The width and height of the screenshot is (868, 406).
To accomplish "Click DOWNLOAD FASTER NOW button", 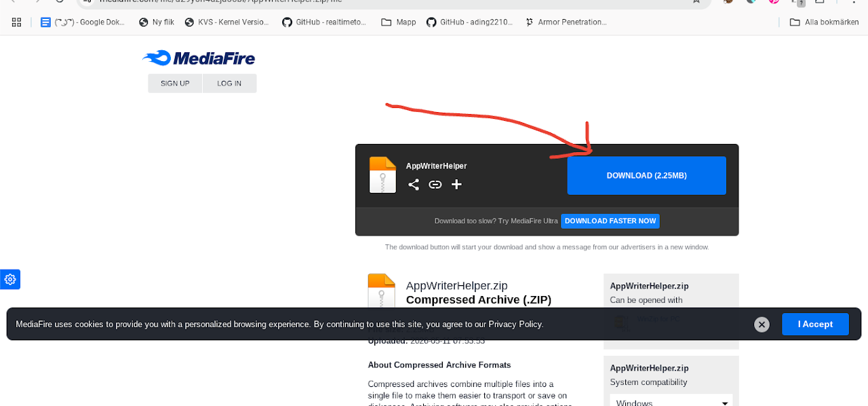I will [610, 221].
